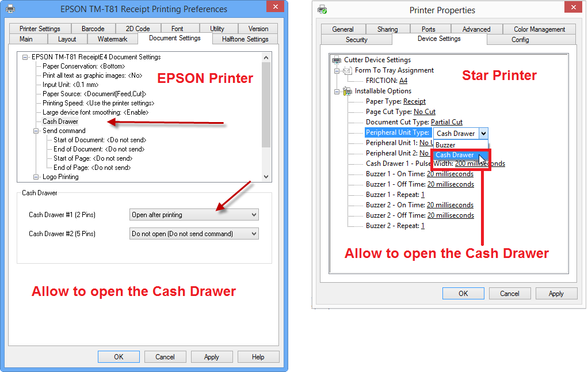The image size is (588, 372).
Task: Select Paper Conservation: <Bottom> item
Action: point(83,66)
